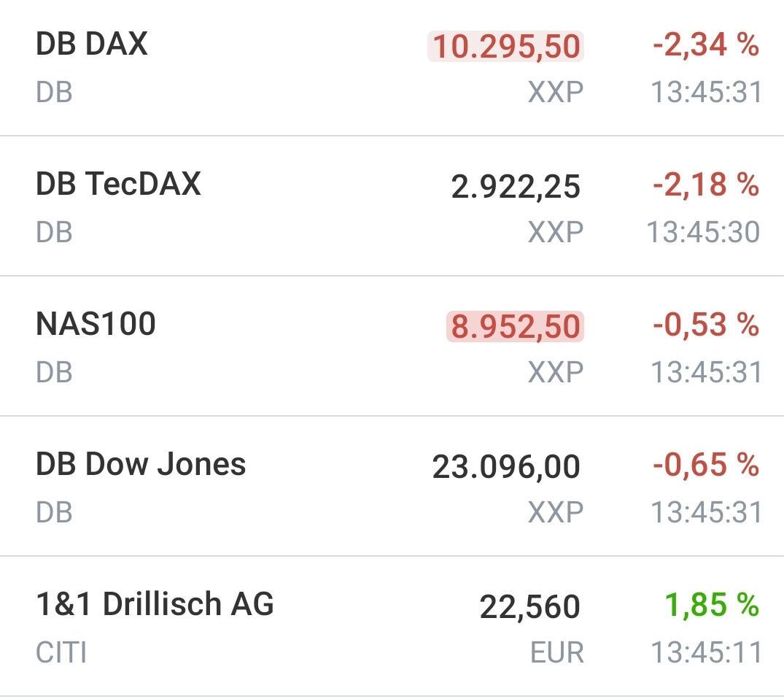This screenshot has height=699, width=784.
Task: Click the DB label under NAS100
Action: click(54, 372)
